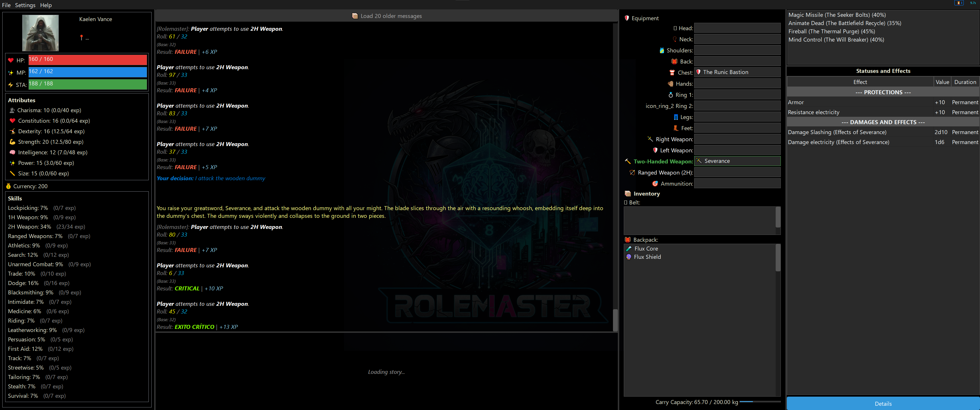980x410 pixels.
Task: Select the empty Ammunition slot
Action: point(737,183)
